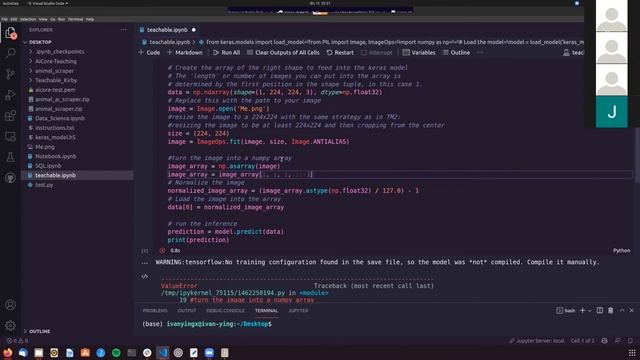Open Thunderbird from the dock

coord(23,353)
